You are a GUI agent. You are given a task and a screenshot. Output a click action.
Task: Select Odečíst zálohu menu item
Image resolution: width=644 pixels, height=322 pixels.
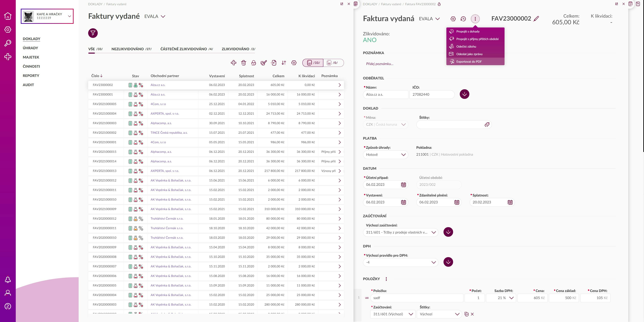475,46
